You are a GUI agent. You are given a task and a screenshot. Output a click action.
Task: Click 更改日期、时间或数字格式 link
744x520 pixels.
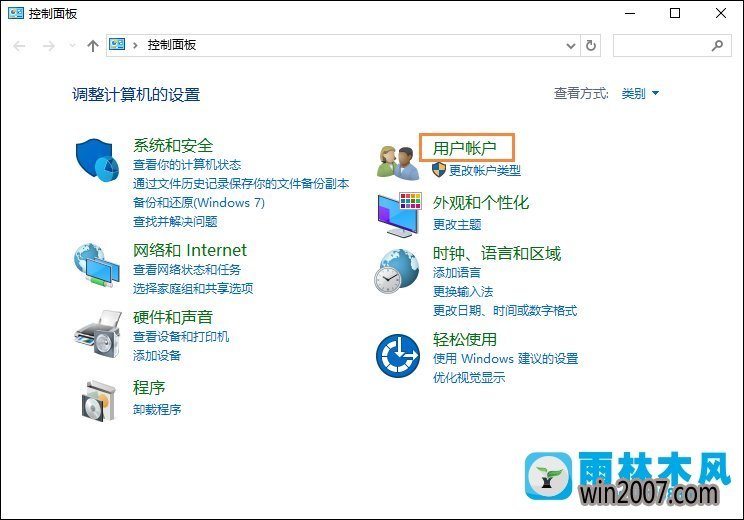point(505,310)
